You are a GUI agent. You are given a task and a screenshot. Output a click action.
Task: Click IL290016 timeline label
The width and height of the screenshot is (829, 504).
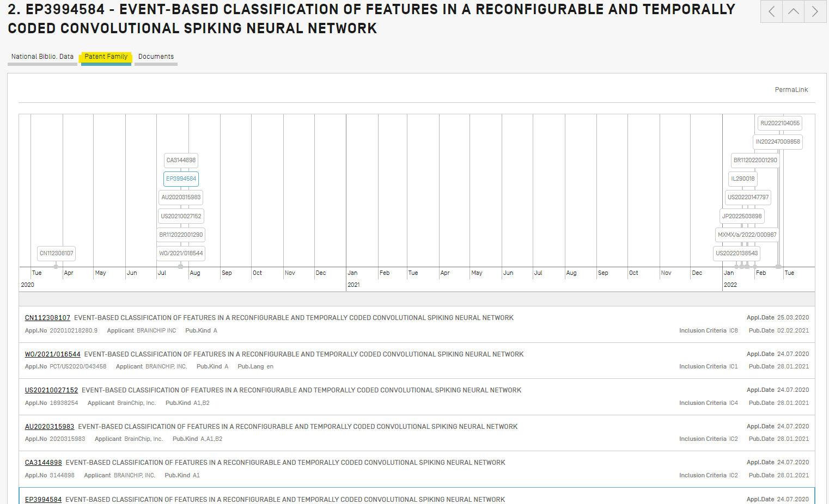pyautogui.click(x=743, y=179)
